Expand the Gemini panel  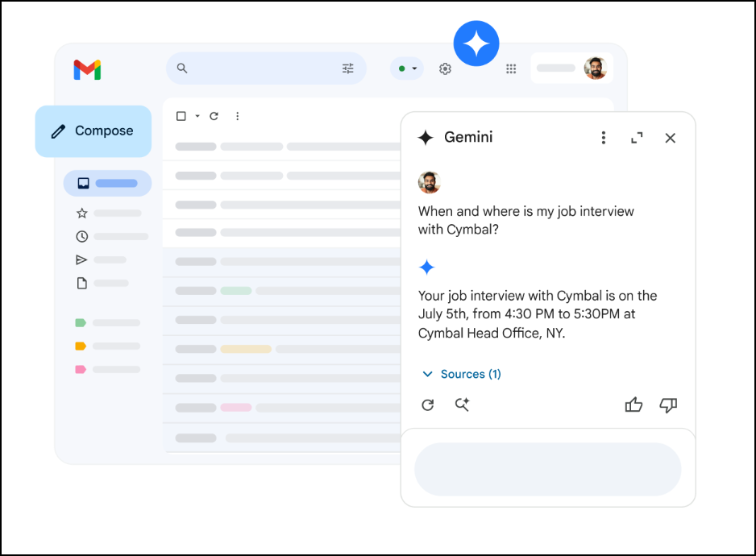coord(637,138)
